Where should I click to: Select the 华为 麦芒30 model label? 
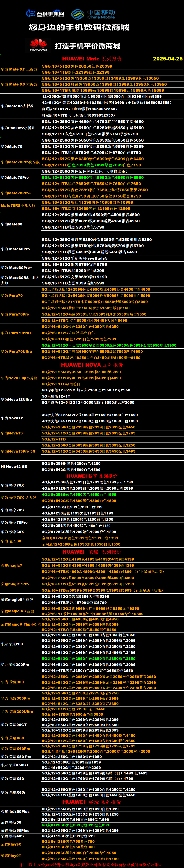pyautogui.click(x=11, y=541)
